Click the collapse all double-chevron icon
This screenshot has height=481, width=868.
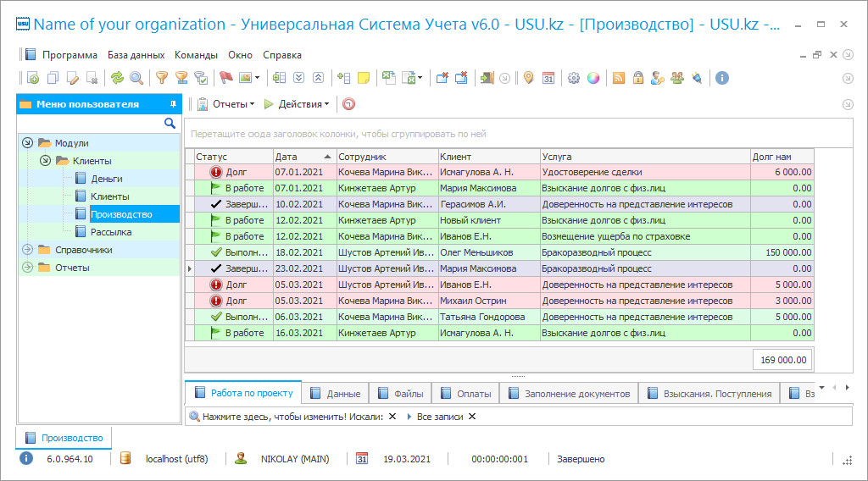point(319,78)
